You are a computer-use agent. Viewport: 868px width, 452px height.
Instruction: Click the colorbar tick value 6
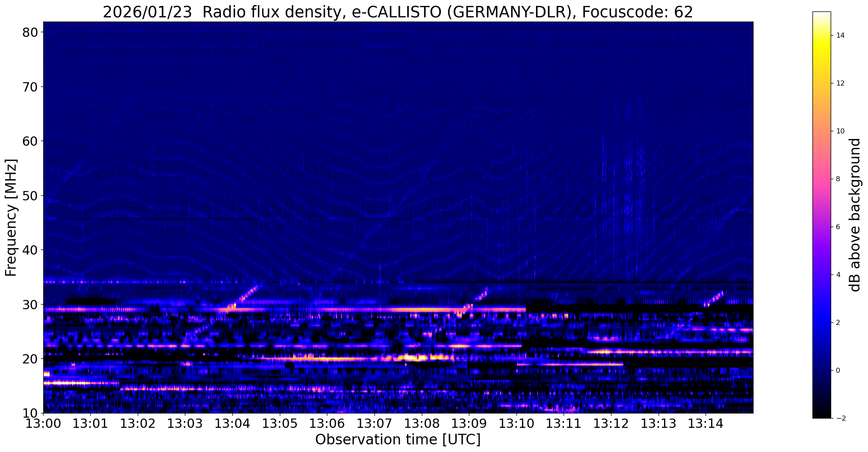[x=838, y=227]
